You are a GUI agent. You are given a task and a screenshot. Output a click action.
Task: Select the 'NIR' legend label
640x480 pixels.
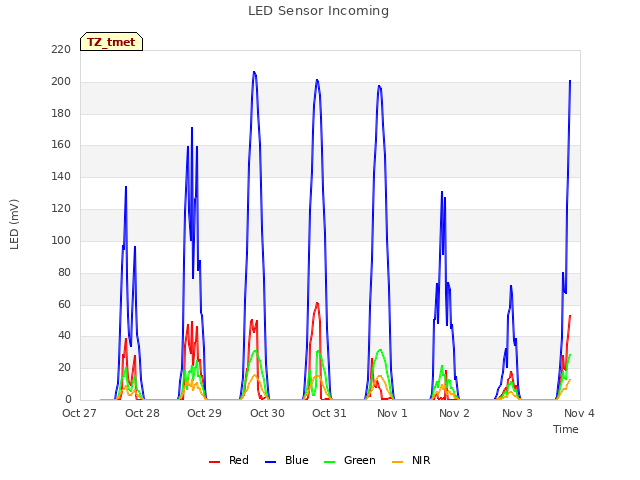click(x=421, y=460)
